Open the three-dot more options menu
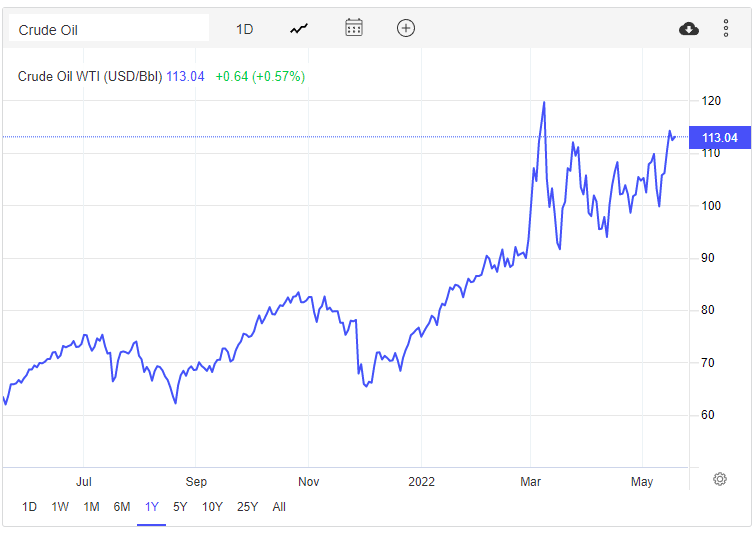The image size is (754, 534). tap(726, 28)
